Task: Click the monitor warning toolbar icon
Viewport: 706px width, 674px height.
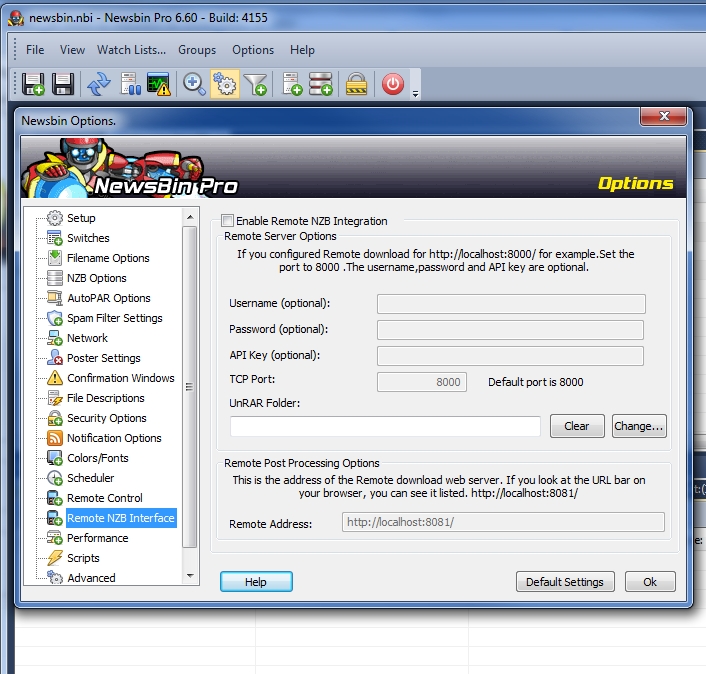Action: (158, 84)
